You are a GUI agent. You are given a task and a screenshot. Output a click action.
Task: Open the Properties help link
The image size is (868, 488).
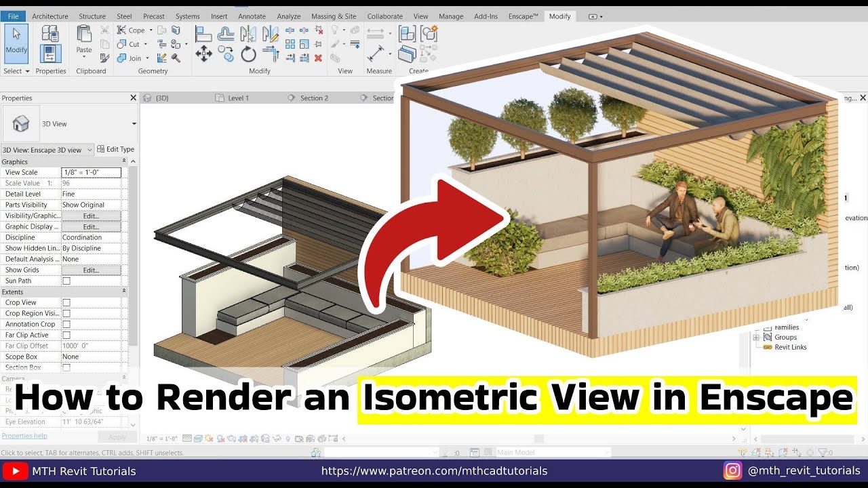(x=24, y=436)
